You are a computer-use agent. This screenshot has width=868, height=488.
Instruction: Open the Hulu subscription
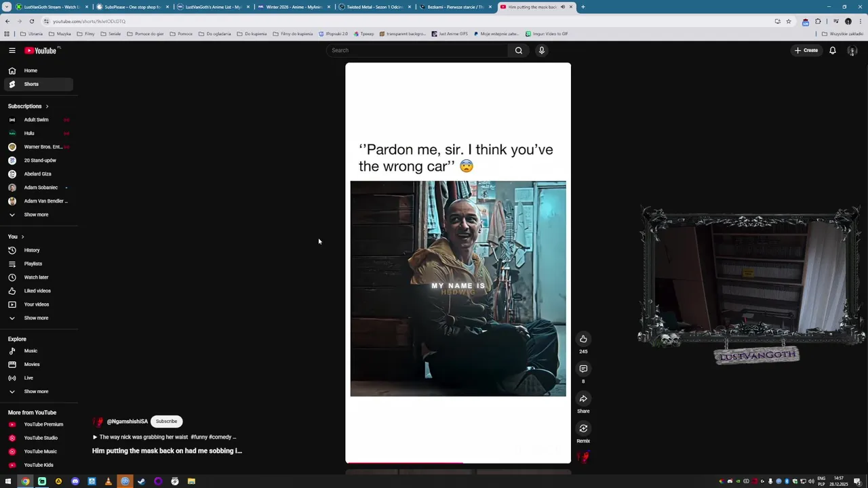[x=38, y=134]
